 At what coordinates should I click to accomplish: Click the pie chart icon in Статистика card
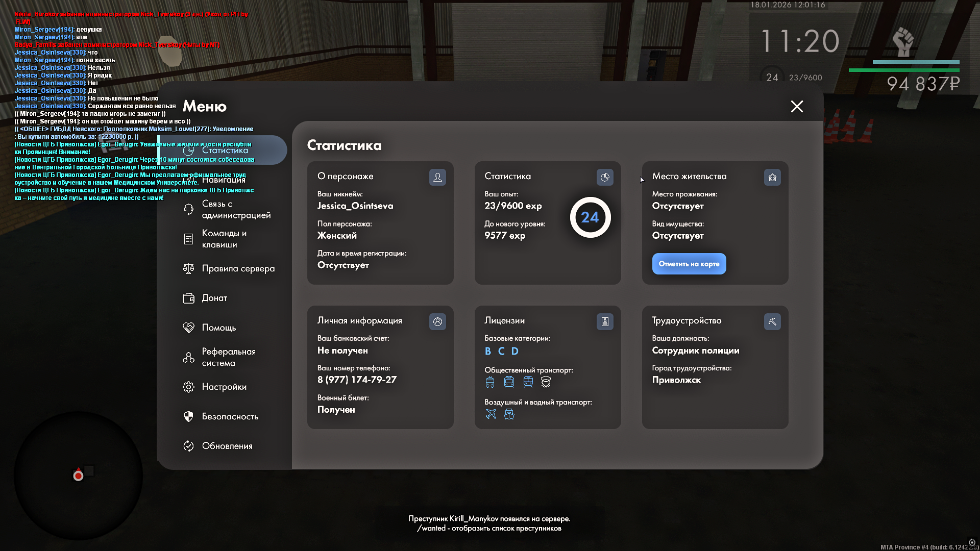click(605, 178)
